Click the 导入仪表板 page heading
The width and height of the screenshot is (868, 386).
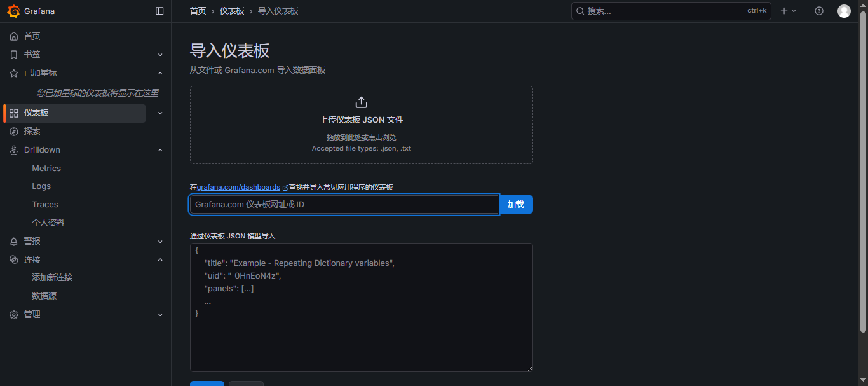point(229,51)
